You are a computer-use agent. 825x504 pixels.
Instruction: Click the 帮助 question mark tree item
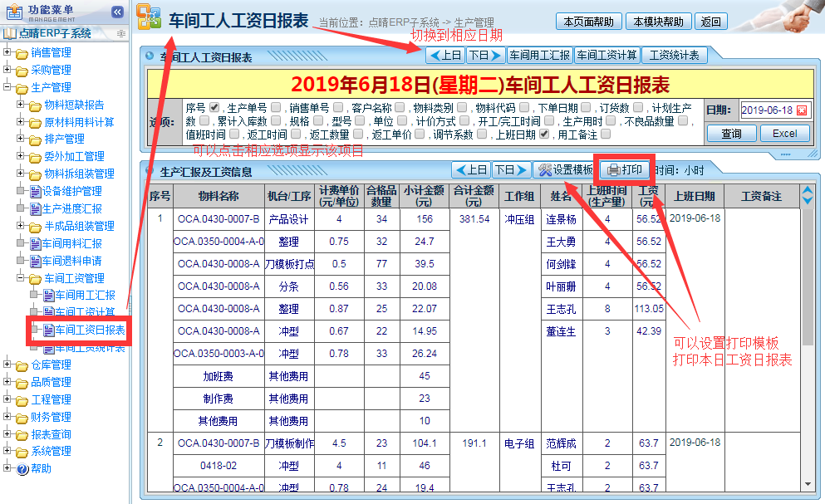tap(41, 468)
